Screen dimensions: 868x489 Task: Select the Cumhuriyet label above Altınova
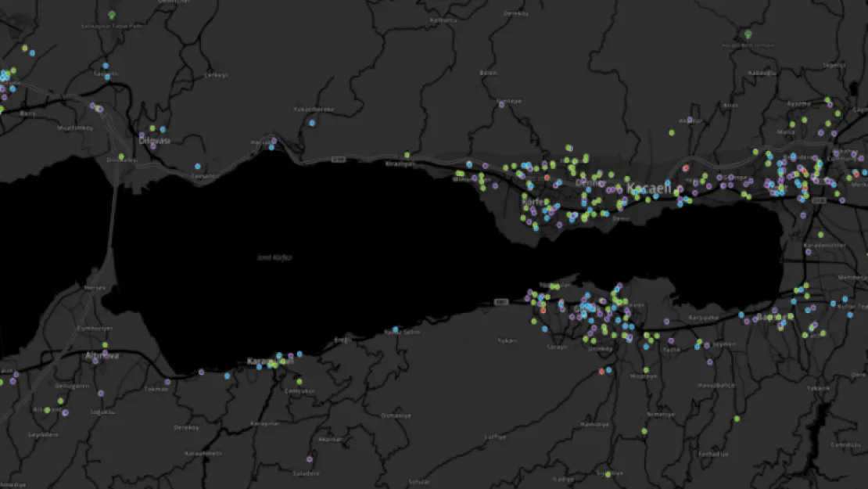tap(95, 328)
